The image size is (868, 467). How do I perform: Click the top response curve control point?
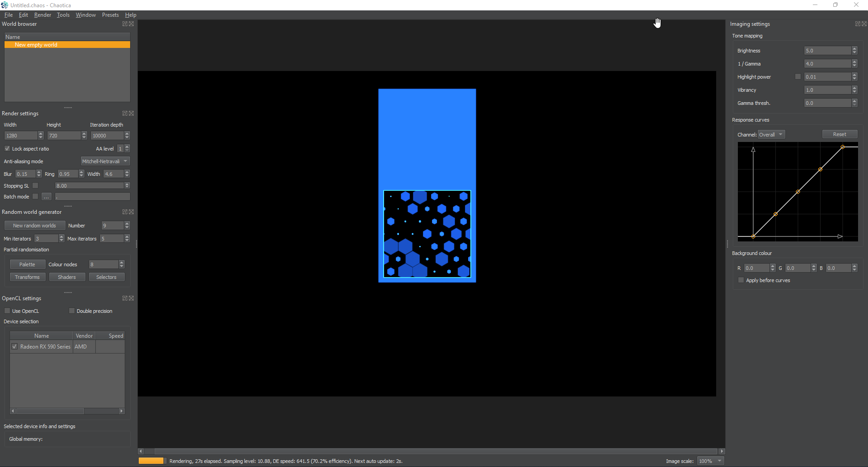coord(843,147)
